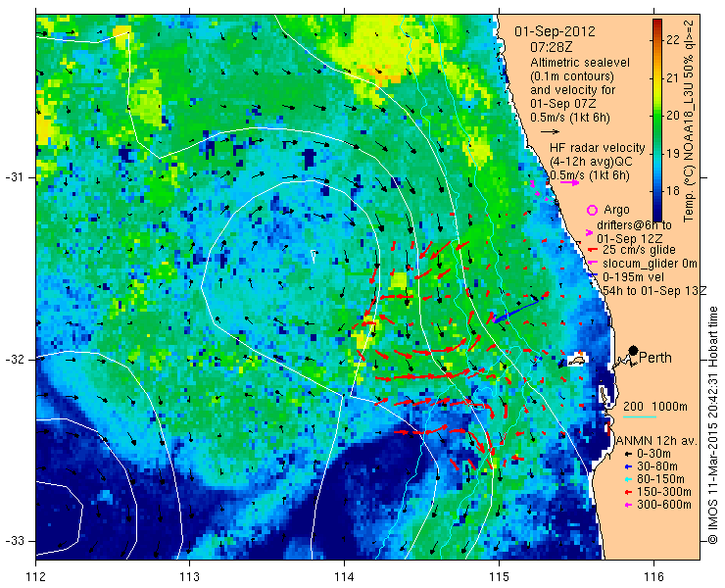Click the -31 latitude axis label
The width and height of the screenshot is (725, 588).
(14, 177)
